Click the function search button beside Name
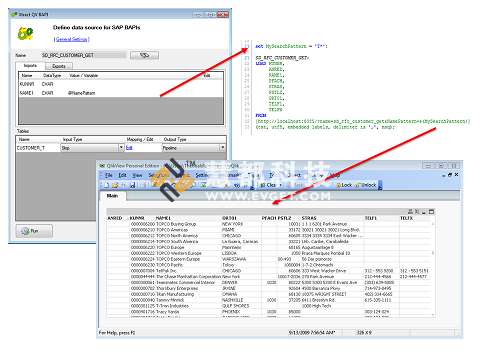 click(x=144, y=55)
